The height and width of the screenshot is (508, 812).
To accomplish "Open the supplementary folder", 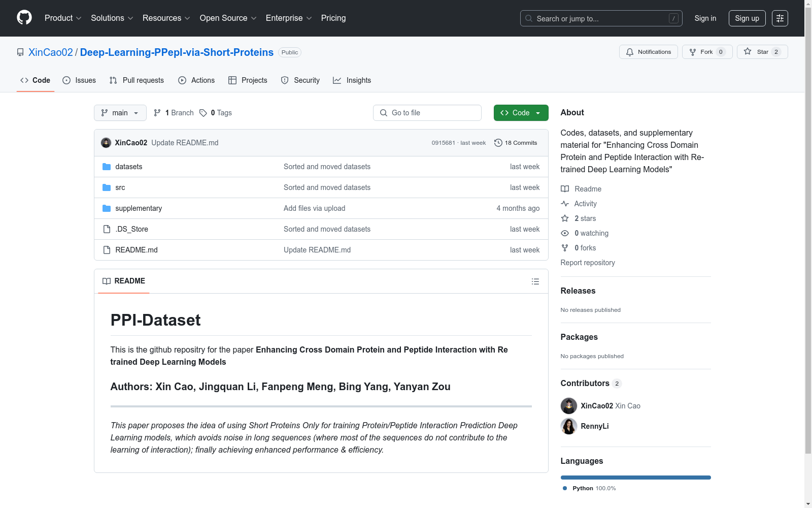I will click(139, 208).
